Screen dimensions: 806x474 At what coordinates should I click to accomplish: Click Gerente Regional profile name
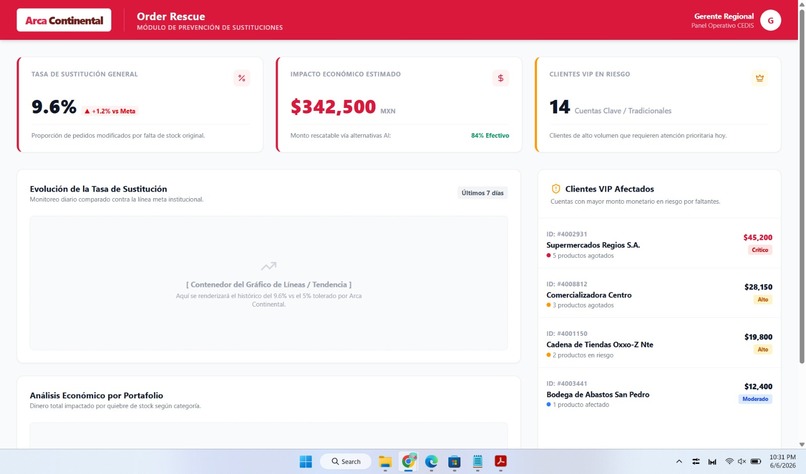(724, 16)
